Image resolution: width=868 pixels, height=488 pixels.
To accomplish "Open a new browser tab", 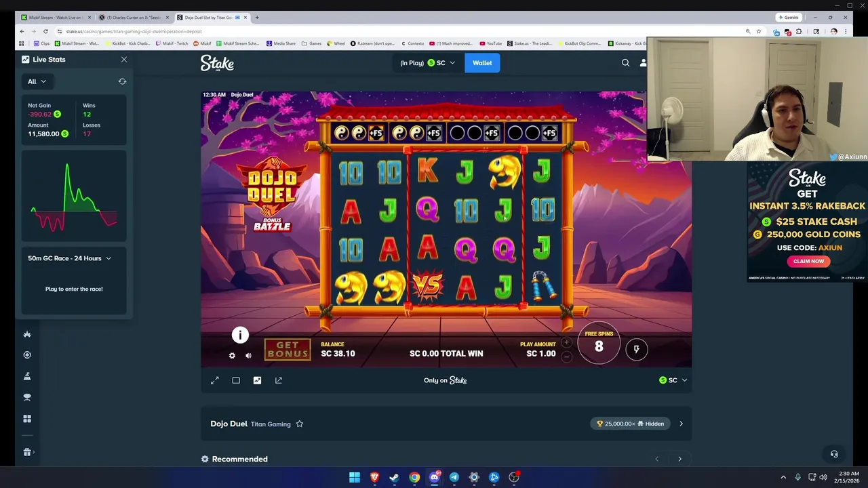I will (x=257, y=17).
